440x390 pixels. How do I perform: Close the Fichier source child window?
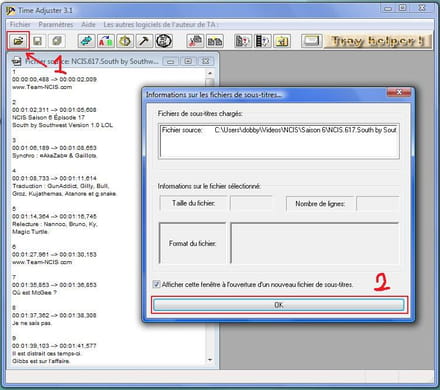[206, 61]
